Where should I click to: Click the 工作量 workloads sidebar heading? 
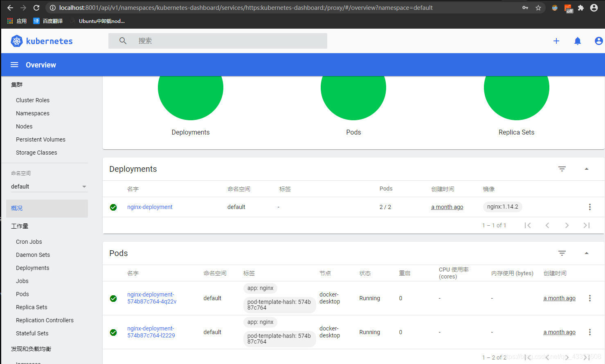tap(20, 226)
